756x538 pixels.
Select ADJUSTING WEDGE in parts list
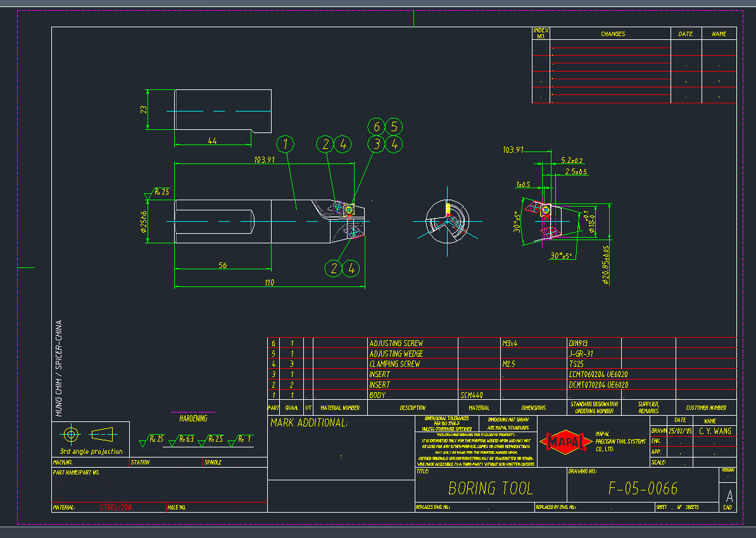396,354
